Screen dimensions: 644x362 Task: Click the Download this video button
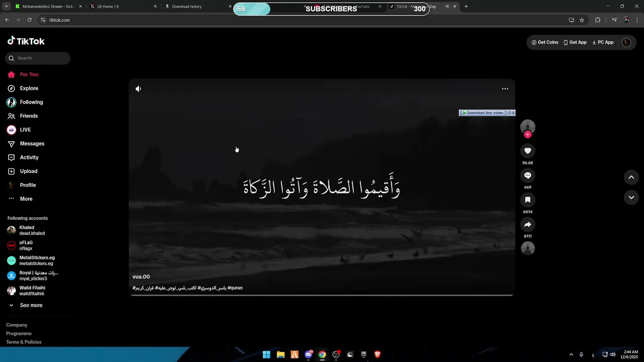(x=483, y=113)
